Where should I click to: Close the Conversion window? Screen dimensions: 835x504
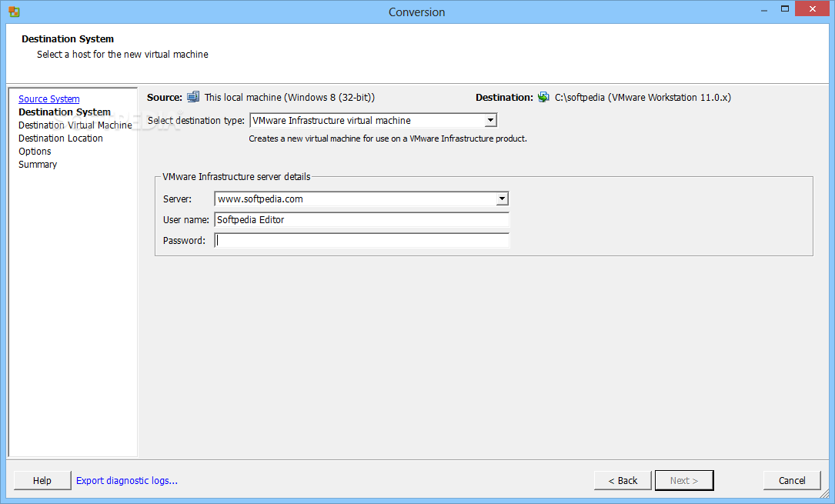[x=813, y=8]
